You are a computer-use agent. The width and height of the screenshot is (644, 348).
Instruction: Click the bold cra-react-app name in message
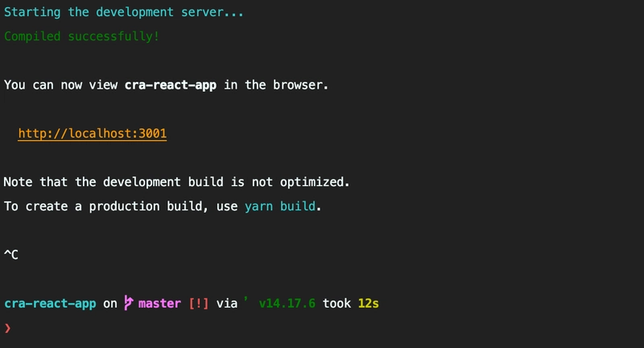171,85
